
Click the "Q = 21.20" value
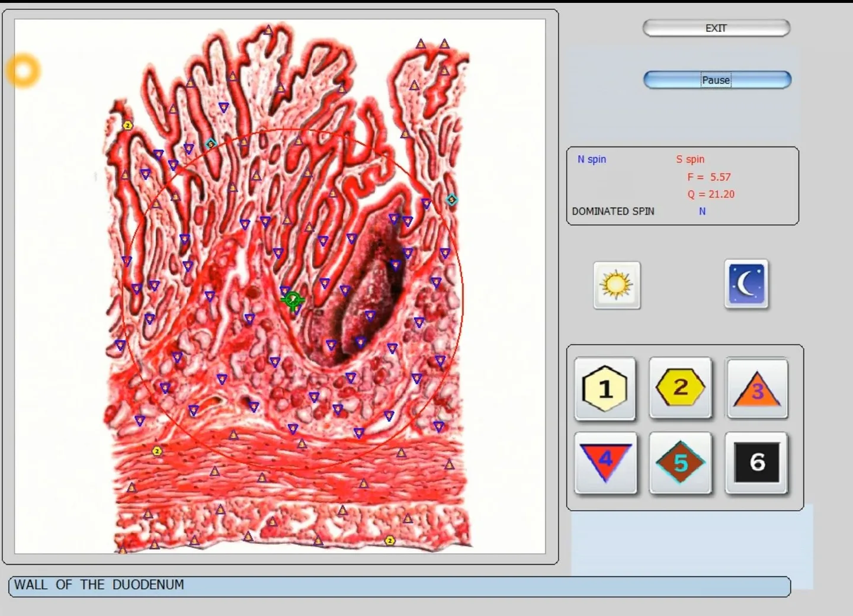[x=711, y=194]
